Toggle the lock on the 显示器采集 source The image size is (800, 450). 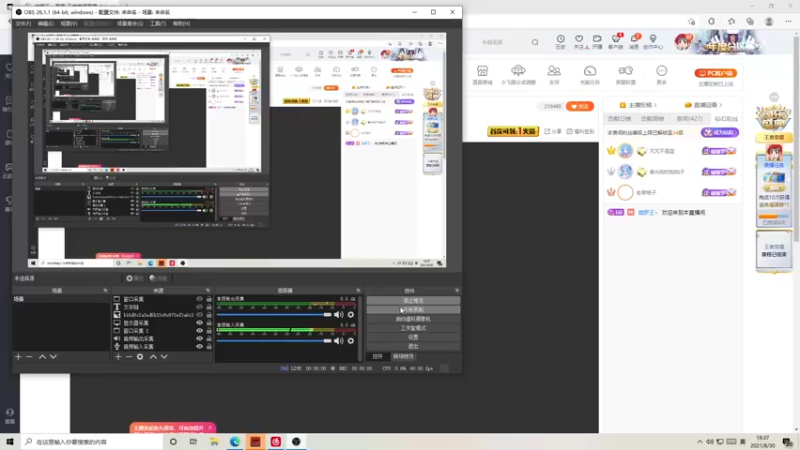coord(209,322)
